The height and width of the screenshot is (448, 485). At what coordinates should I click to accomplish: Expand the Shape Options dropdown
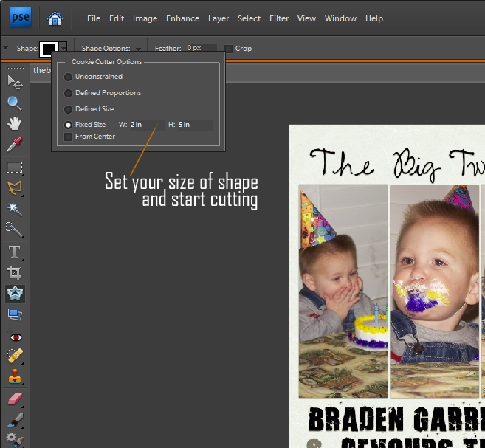click(x=138, y=49)
